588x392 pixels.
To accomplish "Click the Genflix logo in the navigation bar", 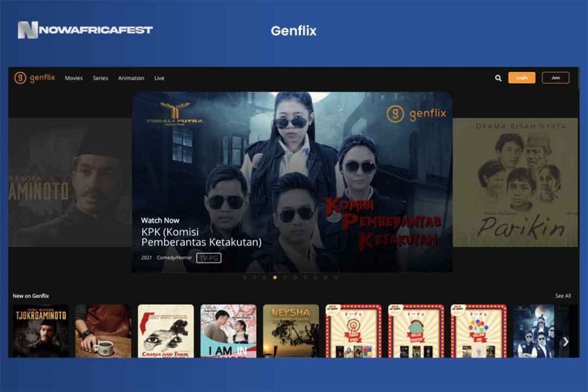I will pyautogui.click(x=34, y=78).
